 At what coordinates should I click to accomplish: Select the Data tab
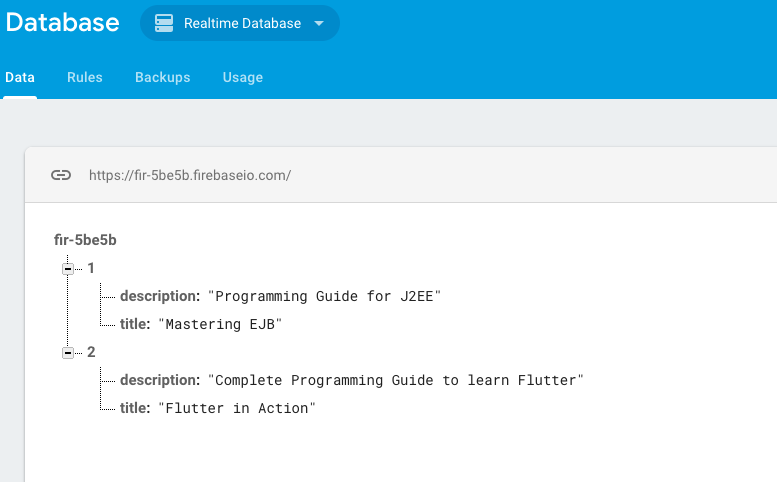(x=20, y=77)
